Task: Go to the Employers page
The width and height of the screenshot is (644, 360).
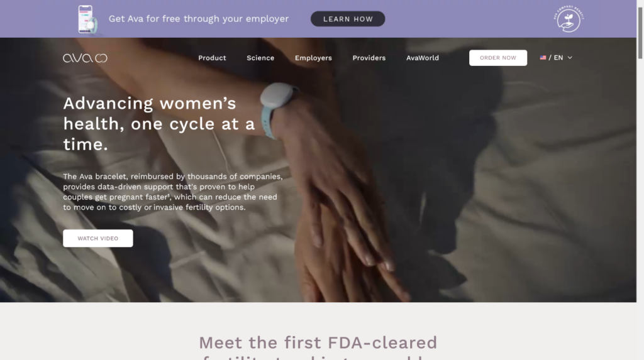Action: (313, 58)
